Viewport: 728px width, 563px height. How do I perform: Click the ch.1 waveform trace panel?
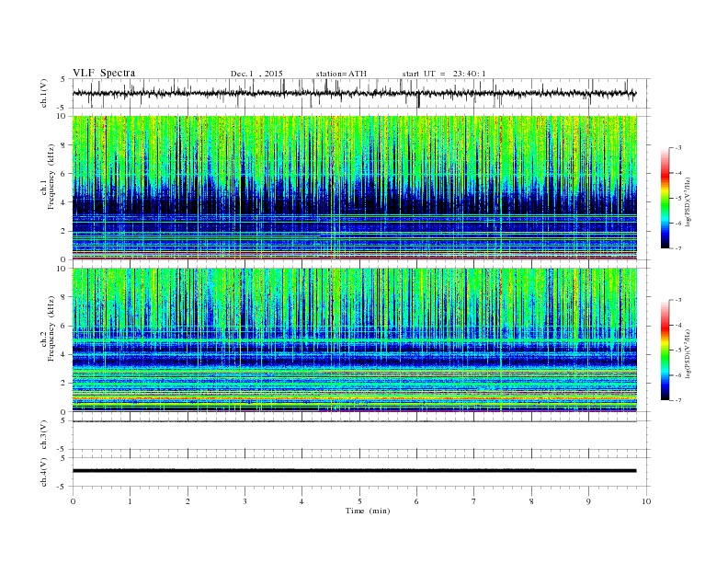[x=361, y=93]
